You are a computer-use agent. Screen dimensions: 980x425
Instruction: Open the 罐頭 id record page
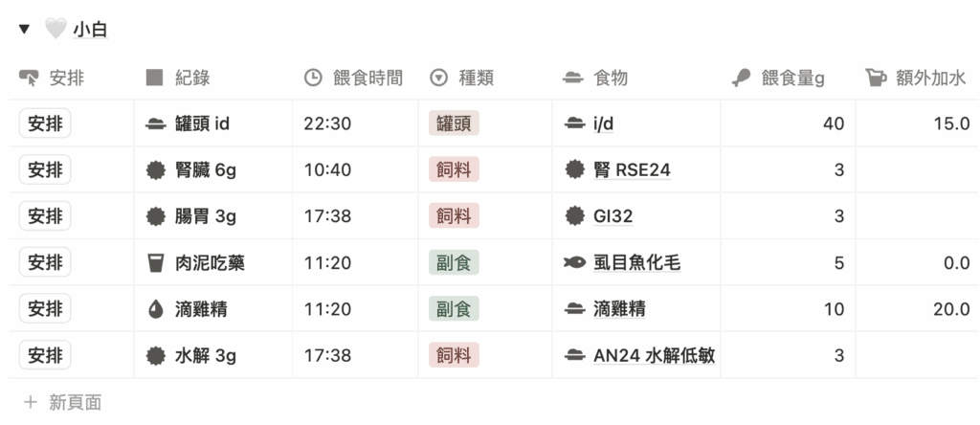point(202,123)
